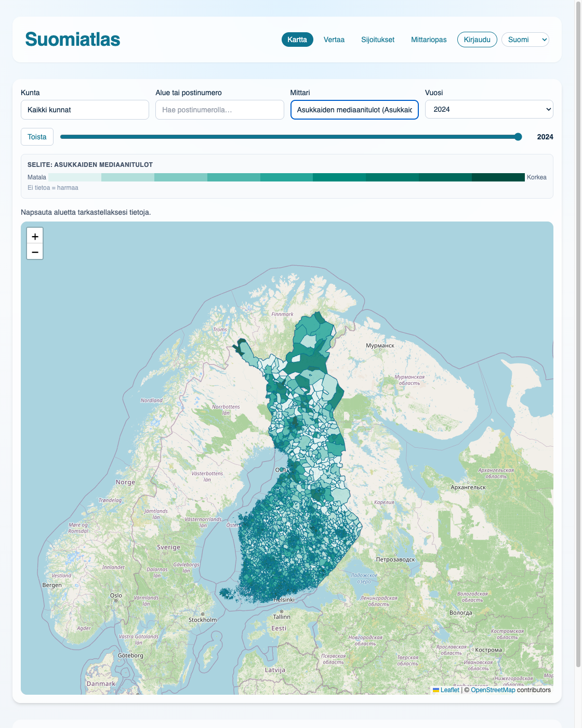The width and height of the screenshot is (582, 728).
Task: Open the Vuosi year dropdown
Action: pyautogui.click(x=489, y=109)
